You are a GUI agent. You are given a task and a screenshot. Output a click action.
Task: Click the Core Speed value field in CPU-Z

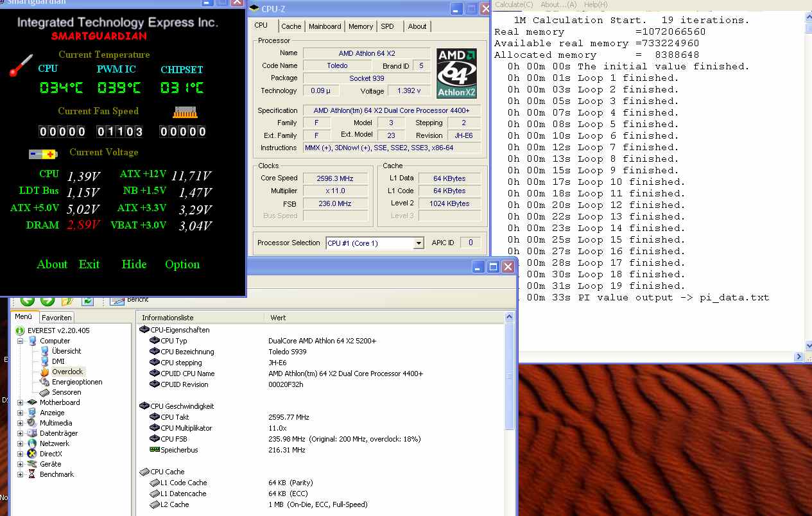click(336, 178)
